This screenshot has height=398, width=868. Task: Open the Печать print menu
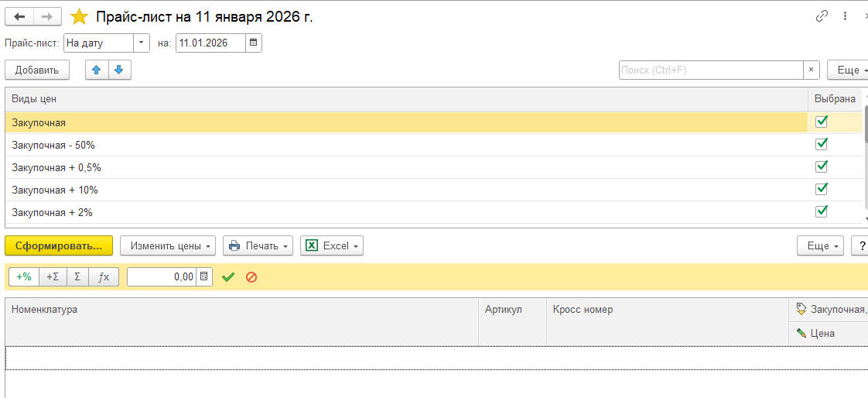[258, 245]
